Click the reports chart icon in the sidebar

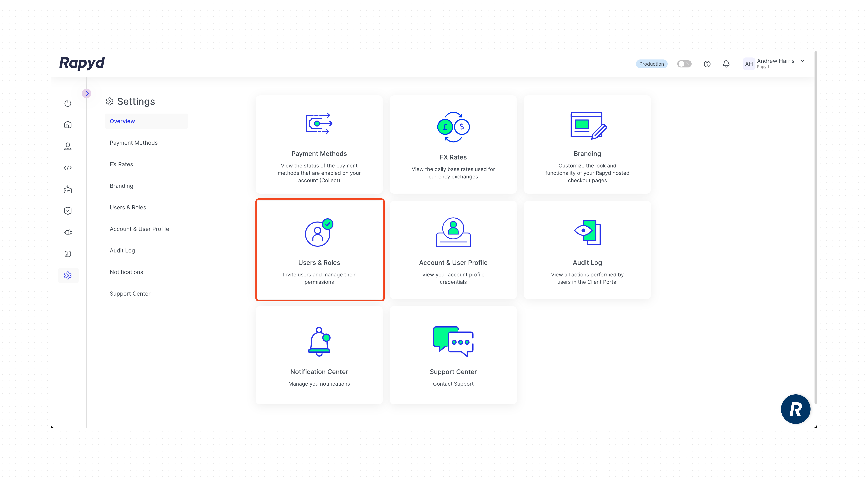coord(68,254)
